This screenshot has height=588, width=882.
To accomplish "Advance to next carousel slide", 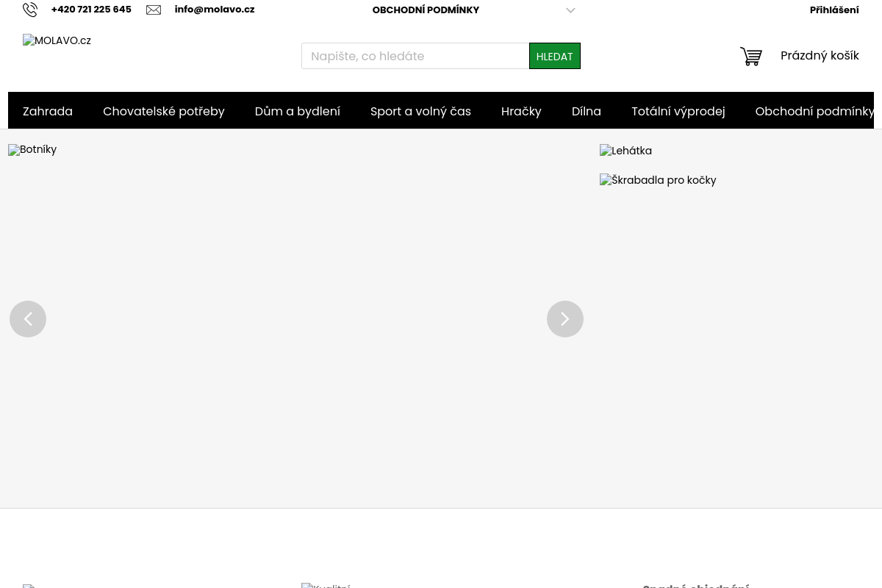I will (565, 319).
